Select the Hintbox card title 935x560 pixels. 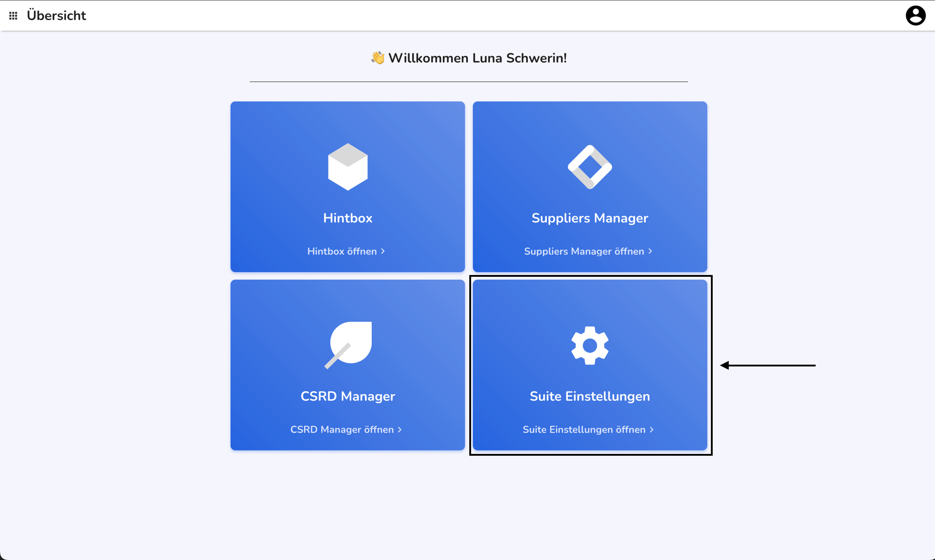pyautogui.click(x=348, y=218)
